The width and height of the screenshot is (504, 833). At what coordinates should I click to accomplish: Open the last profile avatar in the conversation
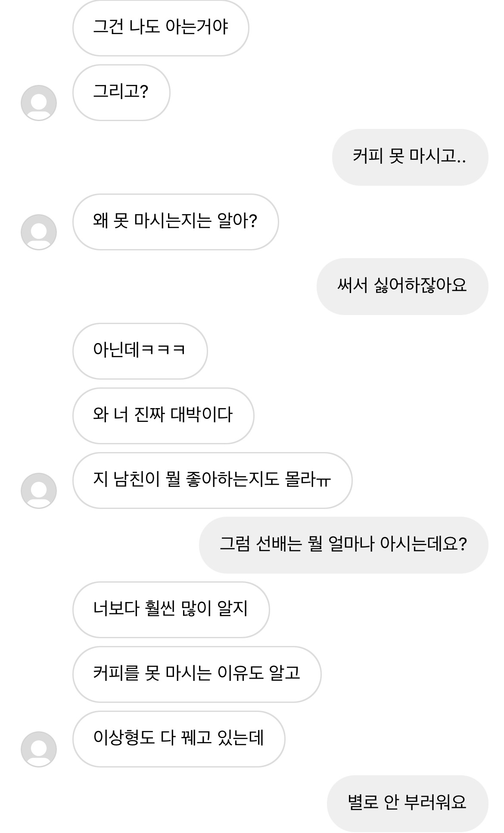pos(39,749)
